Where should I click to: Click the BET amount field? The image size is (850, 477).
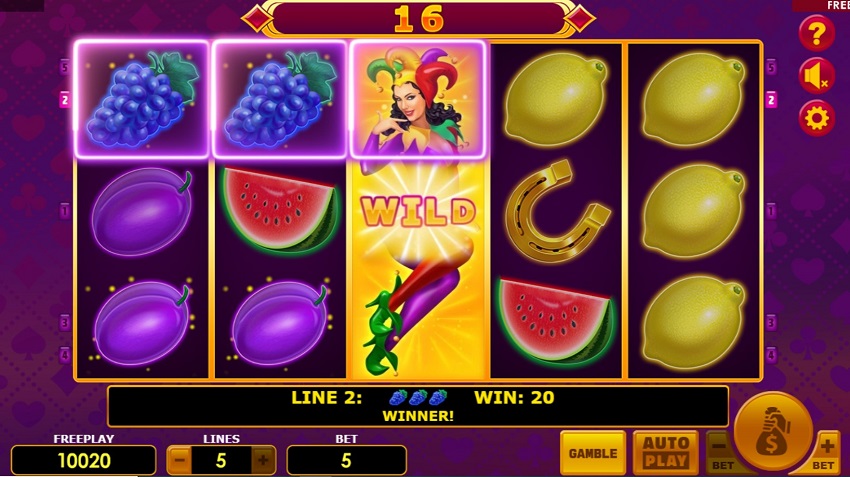pos(346,461)
